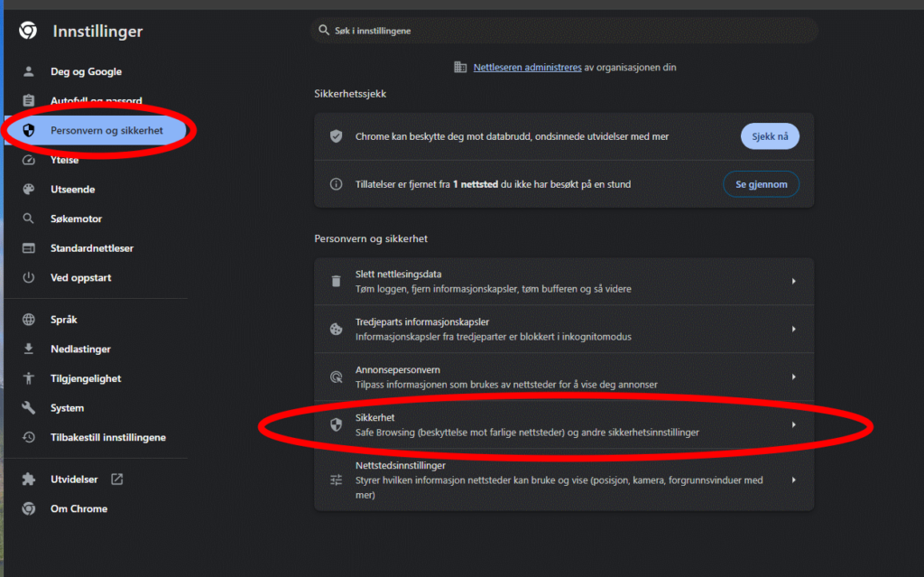Click the Sikkerhetssjekk section heading
Viewport: 924px width, 577px height.
[350, 94]
